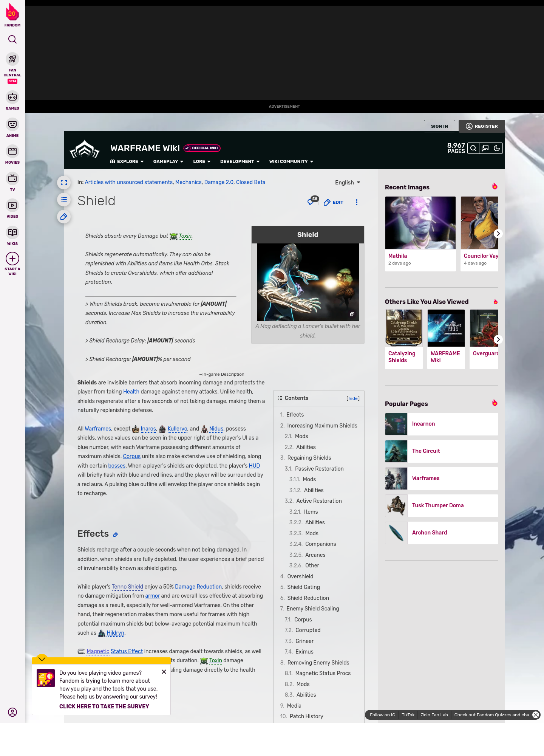Open the Wiki Community menu
The width and height of the screenshot is (544, 756).
tap(291, 161)
